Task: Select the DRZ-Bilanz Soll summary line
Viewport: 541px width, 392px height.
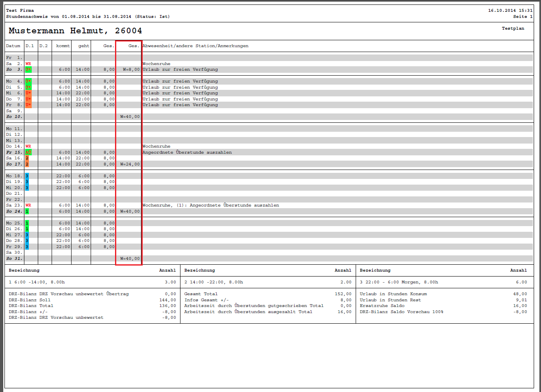Action: [30, 300]
